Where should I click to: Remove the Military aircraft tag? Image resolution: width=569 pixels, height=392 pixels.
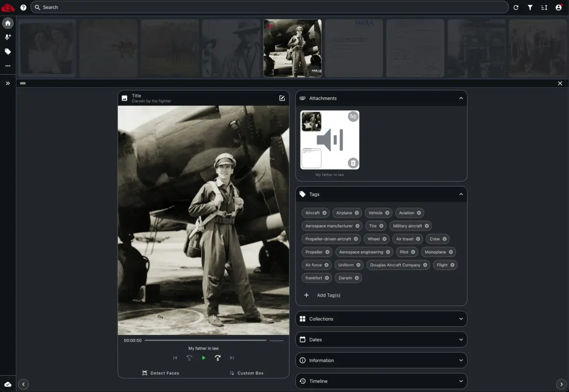[427, 226]
